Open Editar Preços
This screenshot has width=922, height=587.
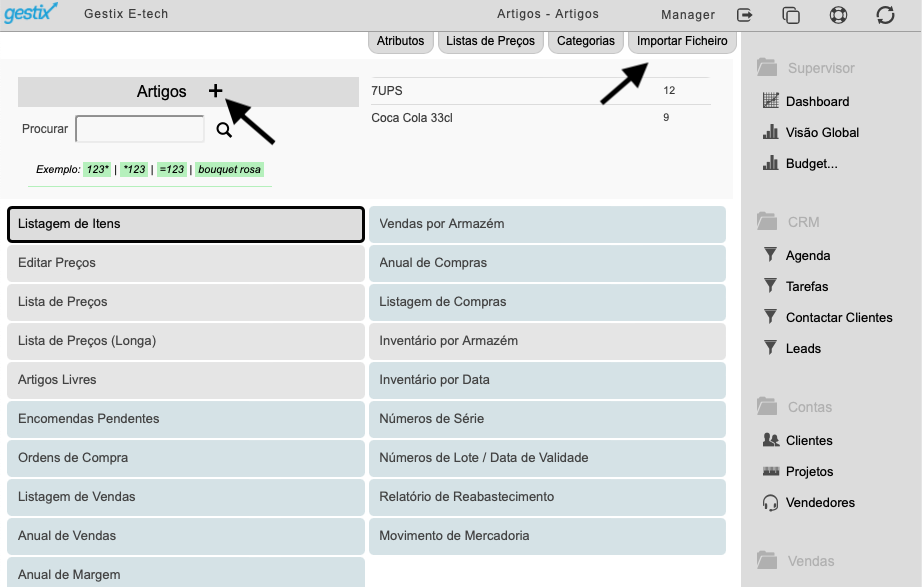click(x=186, y=263)
